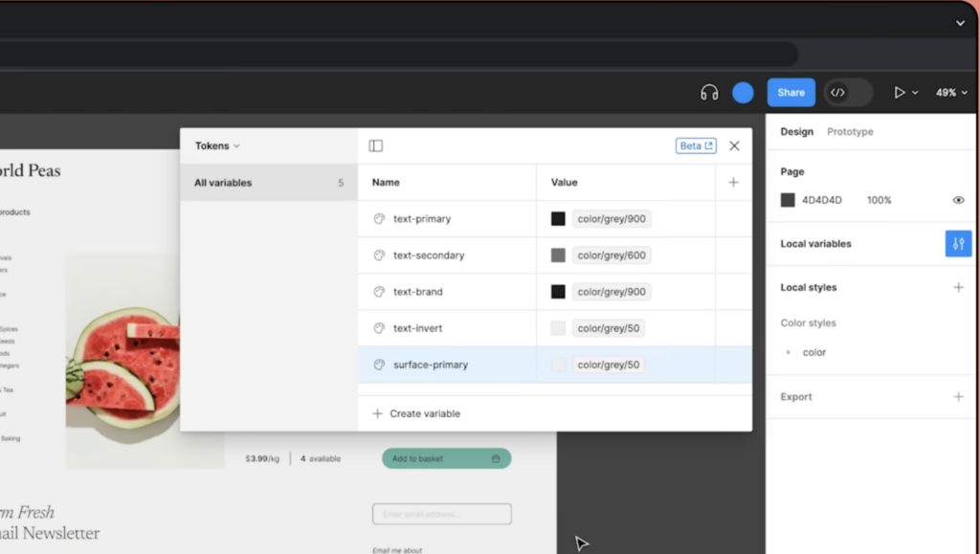Click text-secondary color swatch
Image resolution: width=980 pixels, height=554 pixels.
point(558,255)
